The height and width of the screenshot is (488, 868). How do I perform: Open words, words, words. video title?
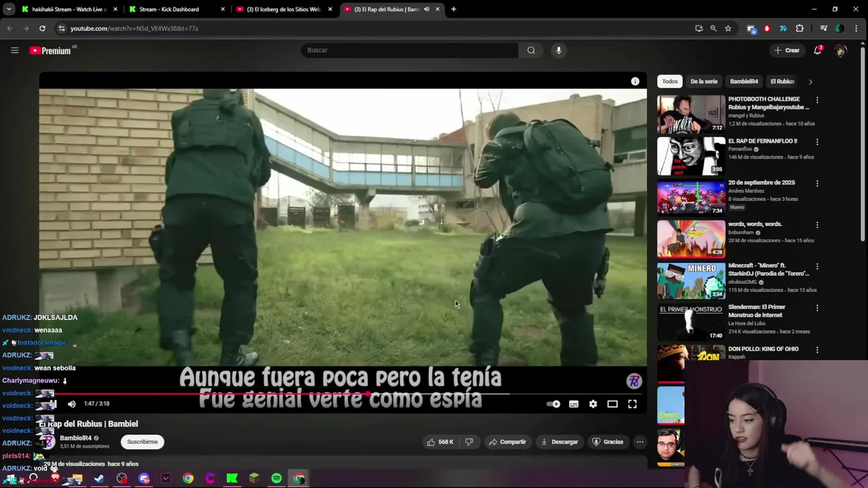click(x=755, y=224)
